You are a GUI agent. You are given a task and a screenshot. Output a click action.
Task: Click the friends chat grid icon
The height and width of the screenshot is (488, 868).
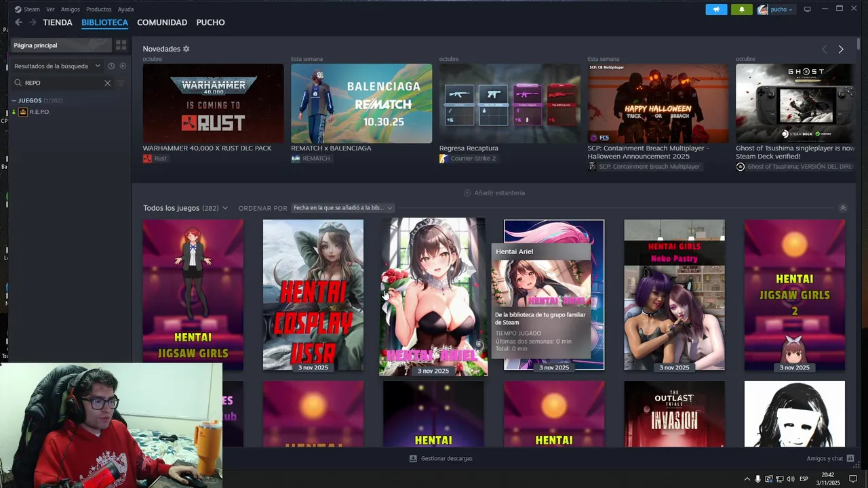(850, 459)
